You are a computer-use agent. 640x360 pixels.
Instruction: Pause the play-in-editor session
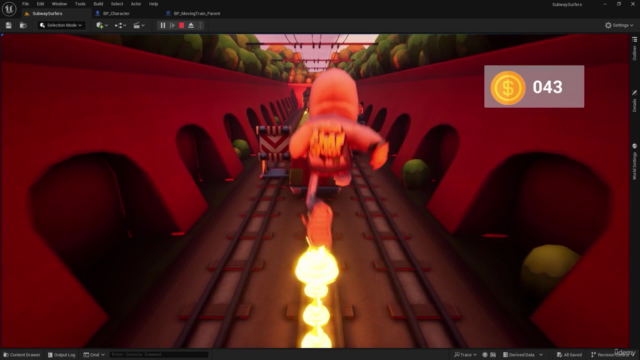point(162,25)
